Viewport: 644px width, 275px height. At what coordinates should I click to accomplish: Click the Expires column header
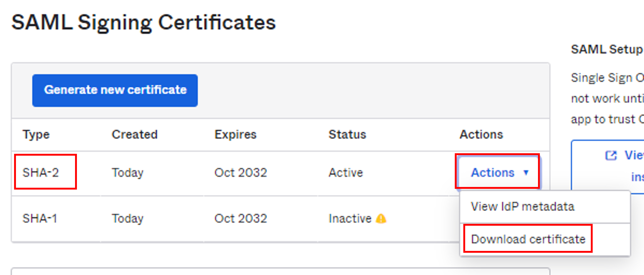tap(236, 135)
